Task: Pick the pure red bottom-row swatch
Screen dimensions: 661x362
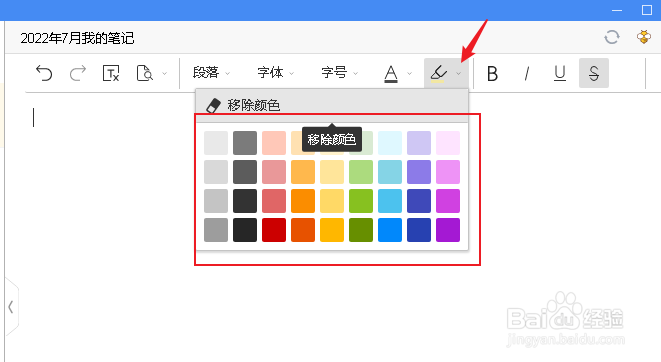Action: tap(274, 230)
